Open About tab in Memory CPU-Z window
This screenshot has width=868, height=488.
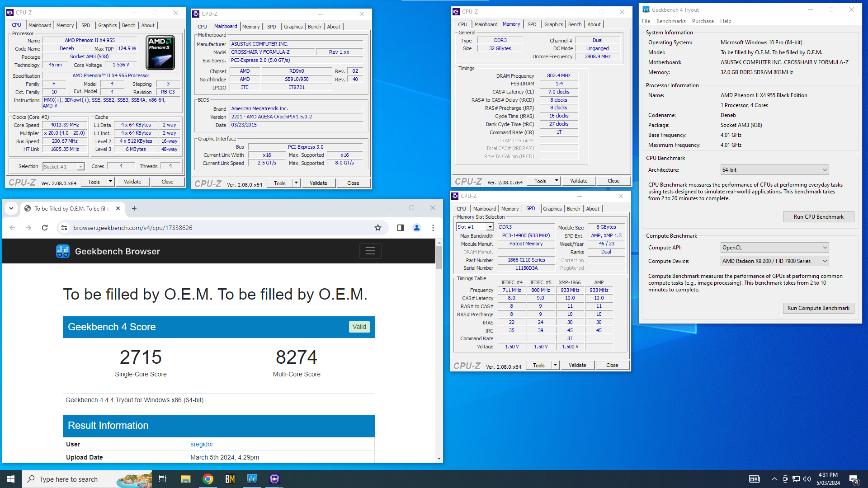(594, 24)
